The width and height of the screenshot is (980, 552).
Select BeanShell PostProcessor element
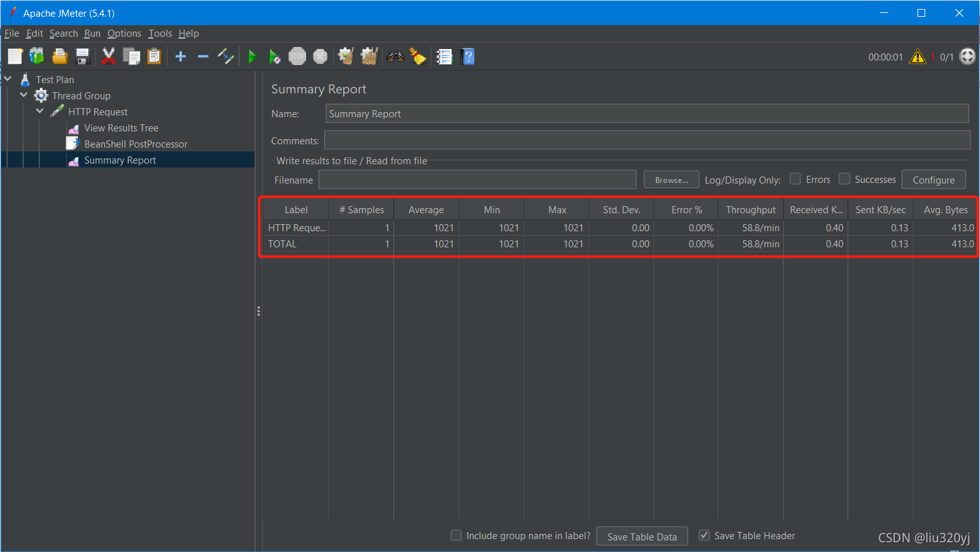pos(136,144)
